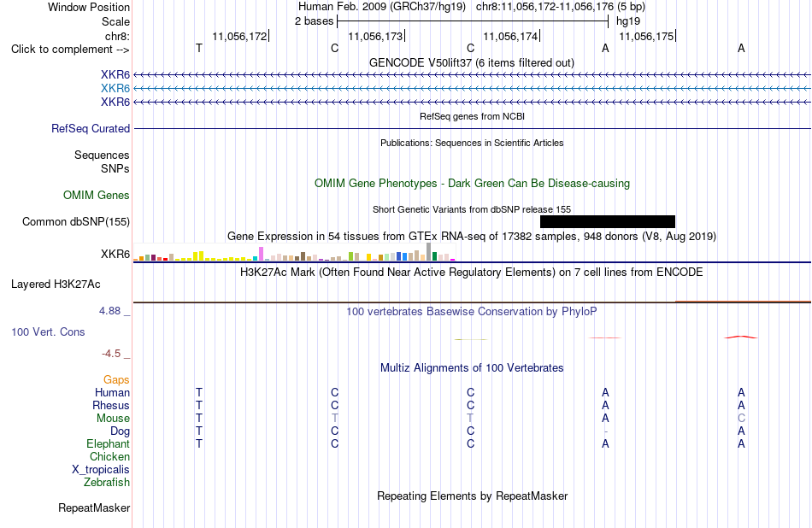This screenshot has width=812, height=528.
Task: Click the 4.88 PhyloP upper limit
Action: 109,311
